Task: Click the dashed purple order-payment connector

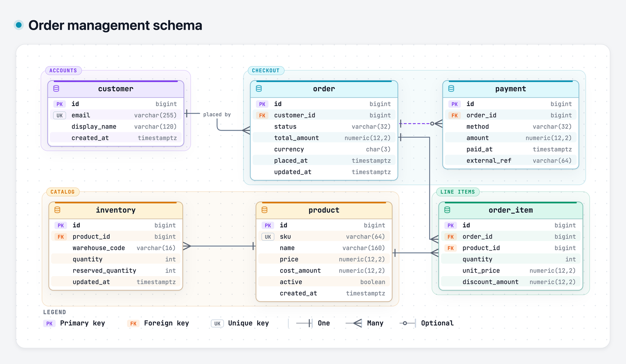Action: tap(416, 124)
